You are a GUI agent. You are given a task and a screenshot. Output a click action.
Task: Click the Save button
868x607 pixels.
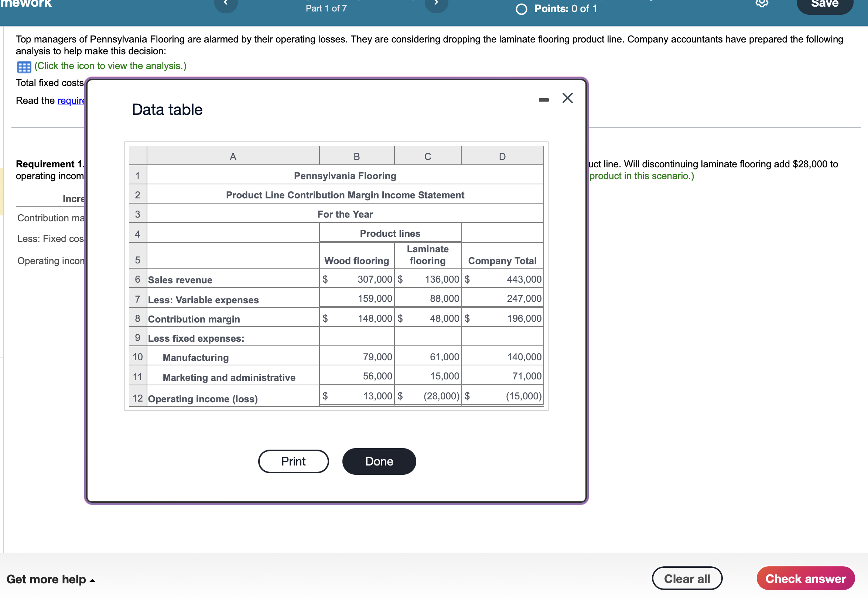coord(824,4)
